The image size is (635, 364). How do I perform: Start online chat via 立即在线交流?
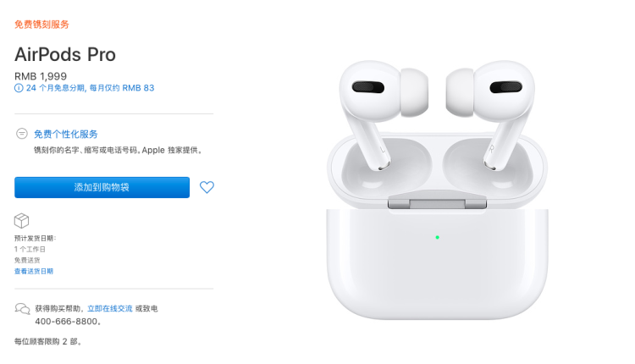(x=110, y=308)
